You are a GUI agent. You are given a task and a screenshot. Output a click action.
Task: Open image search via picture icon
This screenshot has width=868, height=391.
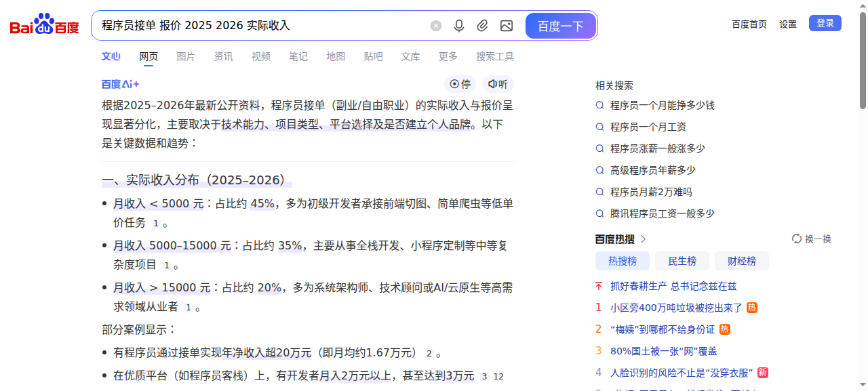coord(507,26)
